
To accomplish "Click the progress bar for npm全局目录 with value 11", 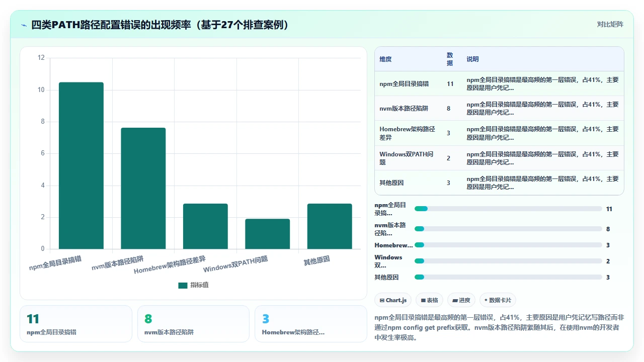I will click(508, 209).
